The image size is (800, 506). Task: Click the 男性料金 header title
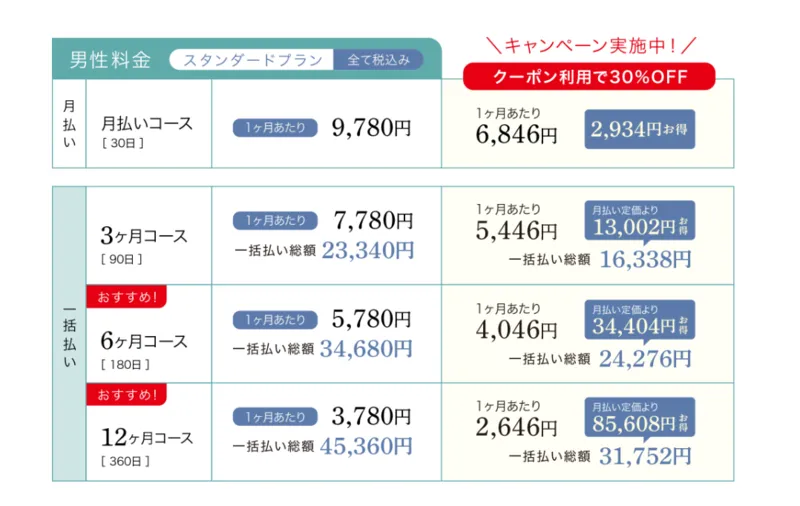110,60
